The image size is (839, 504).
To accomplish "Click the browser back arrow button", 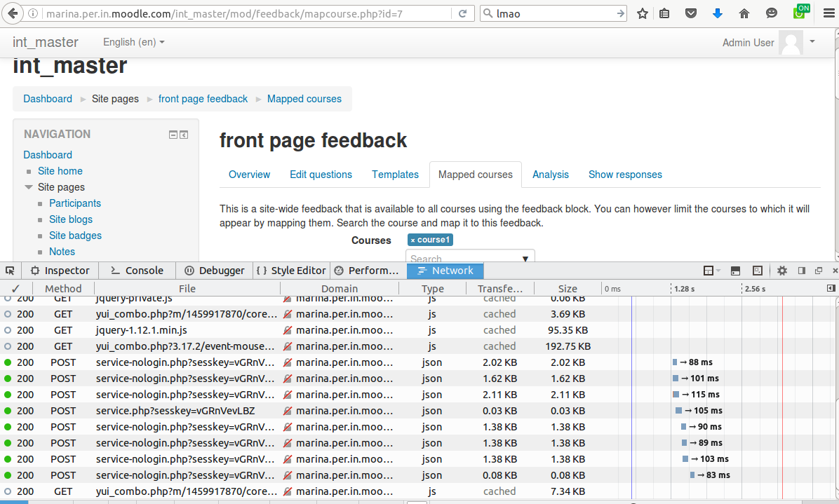I will (x=13, y=13).
